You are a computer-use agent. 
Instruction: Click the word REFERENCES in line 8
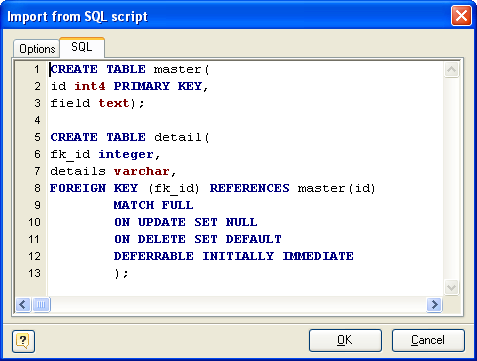click(x=250, y=188)
